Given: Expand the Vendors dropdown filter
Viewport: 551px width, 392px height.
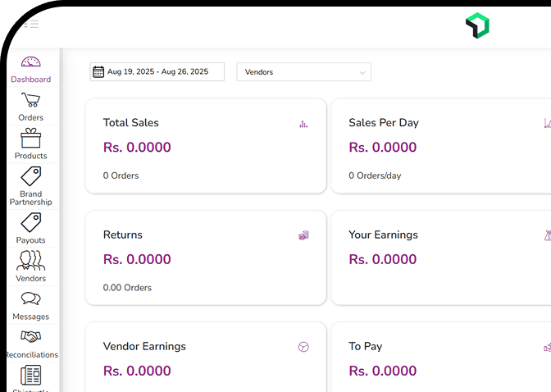Looking at the screenshot, I should pos(303,72).
